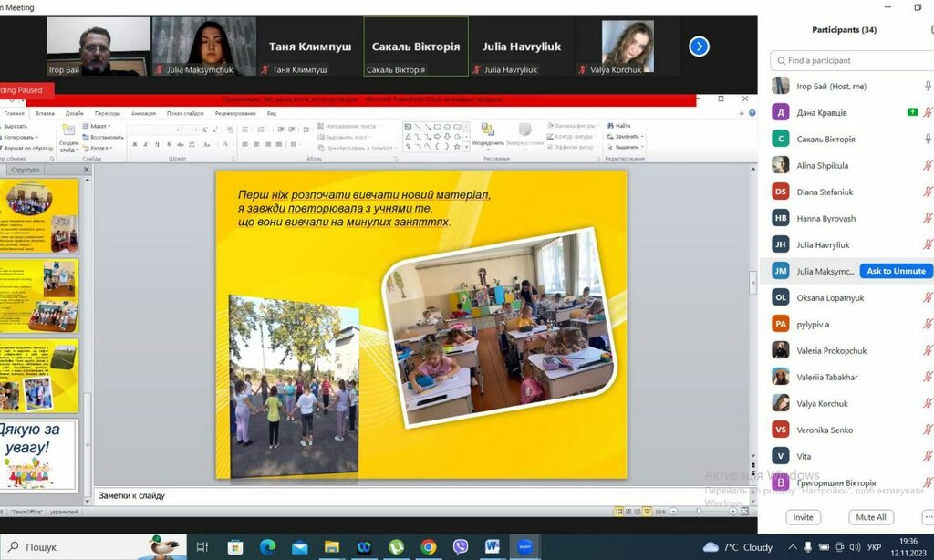
Task: Click the Mute All button
Action: coord(870,517)
